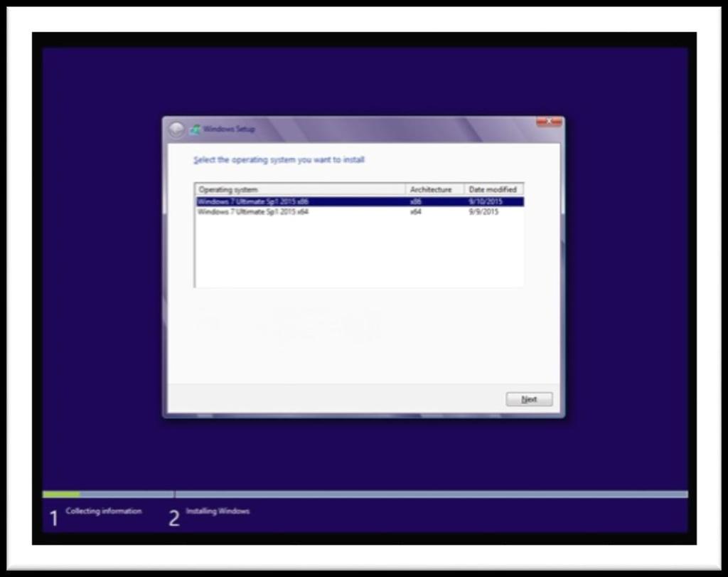This screenshot has width=728, height=577.
Task: Select Windows 7 Ultimate Sp1 2015 x64 row
Action: tap(360, 212)
